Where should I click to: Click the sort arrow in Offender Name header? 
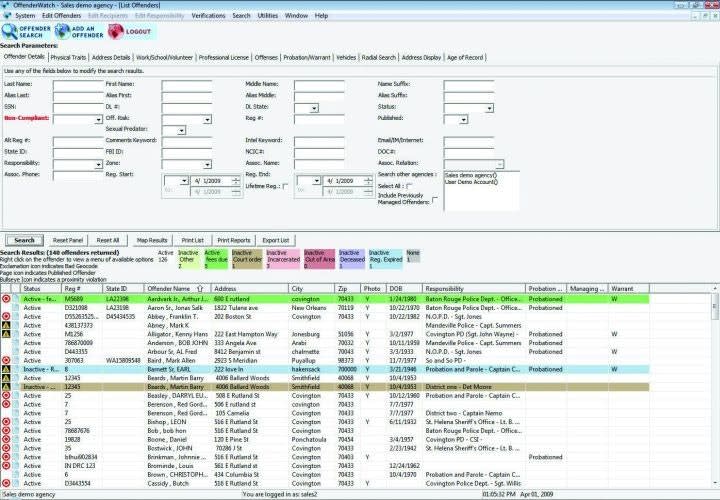(205, 288)
